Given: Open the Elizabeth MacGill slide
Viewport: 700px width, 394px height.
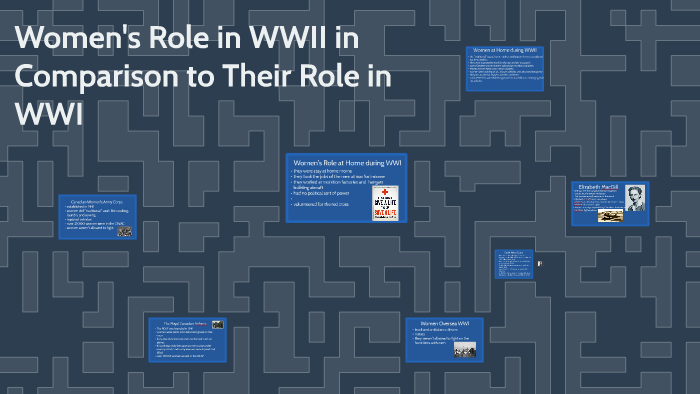Looking at the screenshot, I should (x=610, y=203).
